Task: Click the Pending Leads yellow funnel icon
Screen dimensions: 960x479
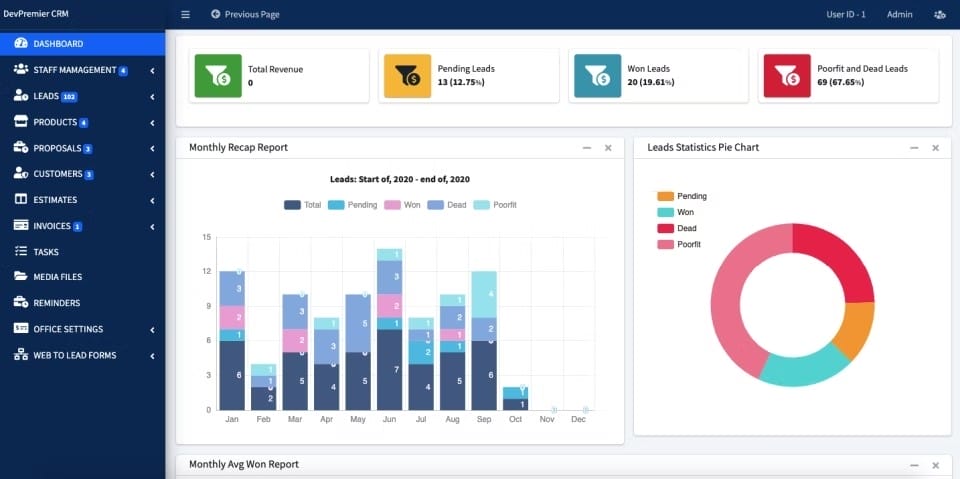Action: point(407,75)
